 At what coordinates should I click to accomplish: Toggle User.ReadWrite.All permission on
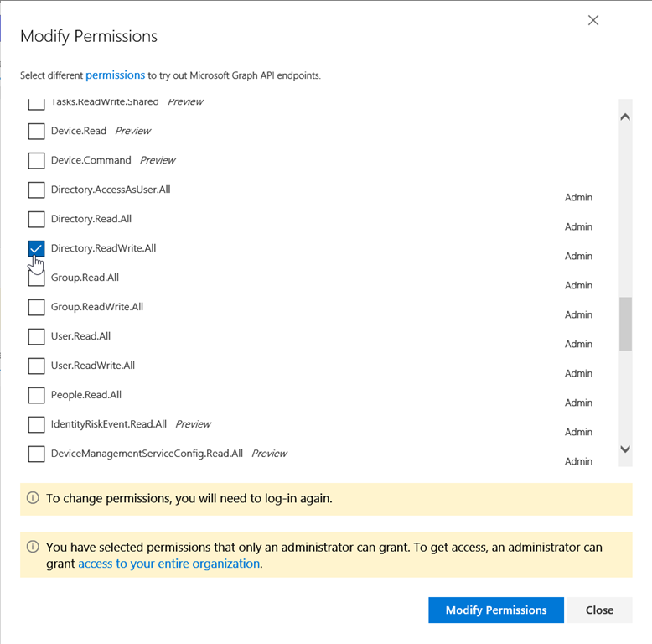tap(36, 366)
